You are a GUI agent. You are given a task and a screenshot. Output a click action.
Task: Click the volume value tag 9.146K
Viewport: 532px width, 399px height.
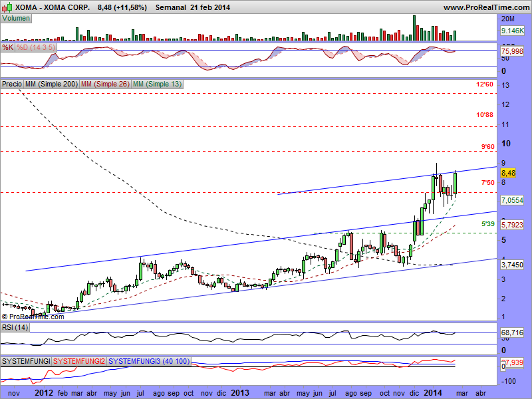[x=512, y=31]
